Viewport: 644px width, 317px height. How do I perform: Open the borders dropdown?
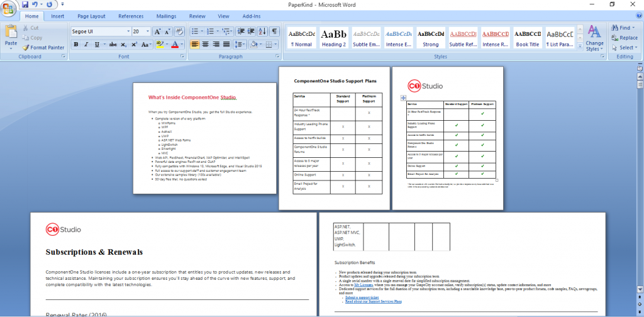[274, 45]
